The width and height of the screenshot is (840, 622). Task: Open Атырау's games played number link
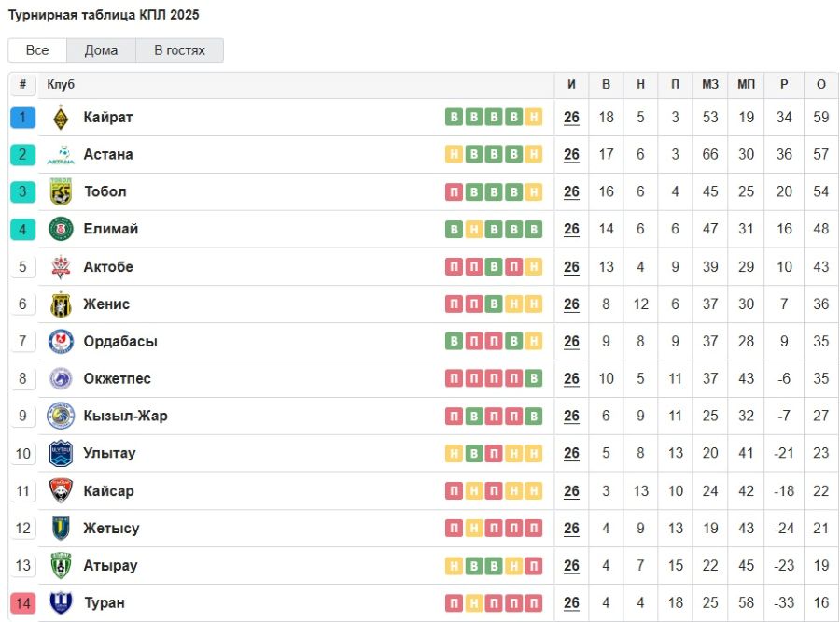[571, 566]
